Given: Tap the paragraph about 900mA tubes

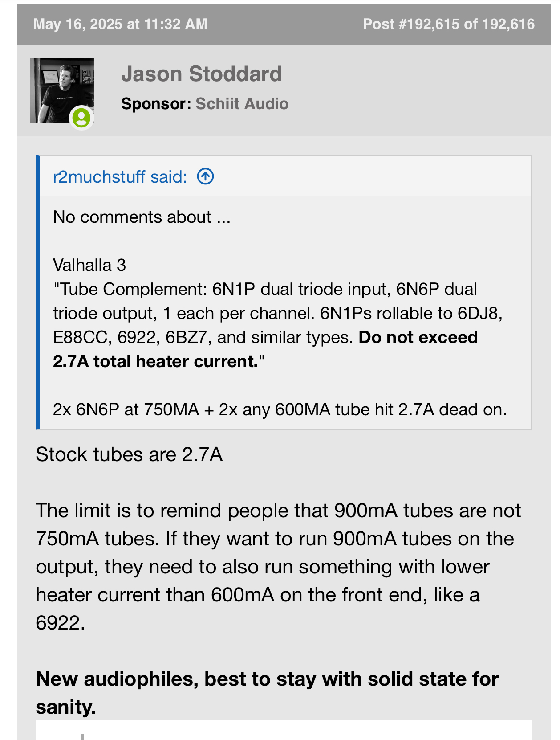Looking at the screenshot, I should [278, 567].
